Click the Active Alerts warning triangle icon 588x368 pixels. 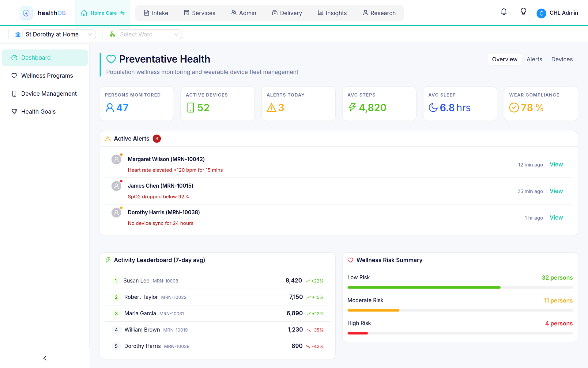[108, 139]
